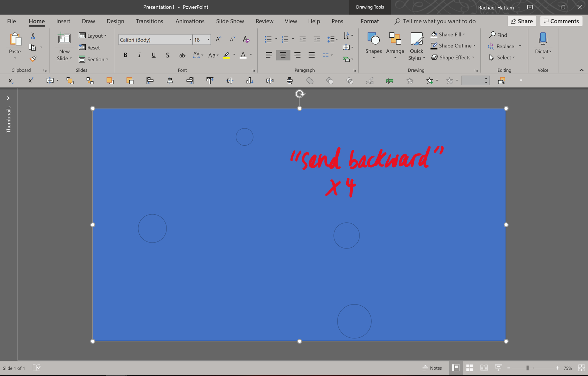This screenshot has width=588, height=376.
Task: Apply Align Center paragraph icon
Action: [283, 55]
